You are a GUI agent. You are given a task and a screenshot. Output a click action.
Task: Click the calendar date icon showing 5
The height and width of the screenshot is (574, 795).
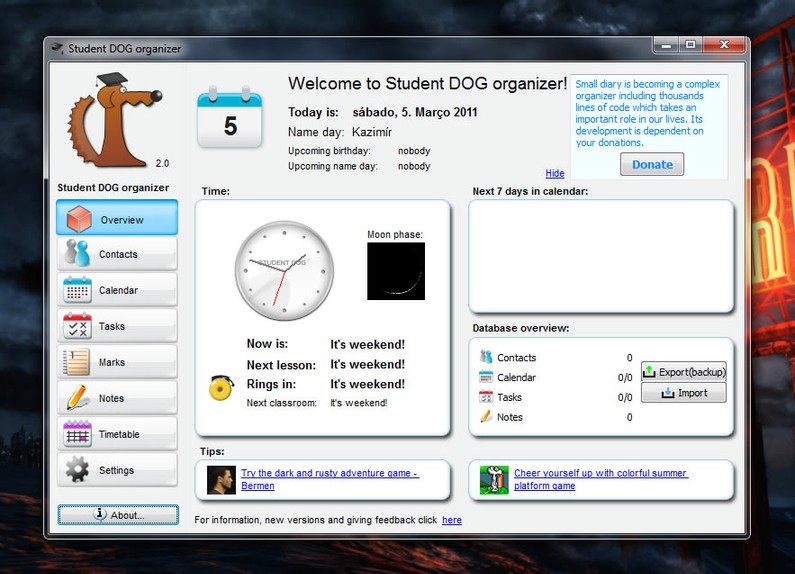coord(230,118)
